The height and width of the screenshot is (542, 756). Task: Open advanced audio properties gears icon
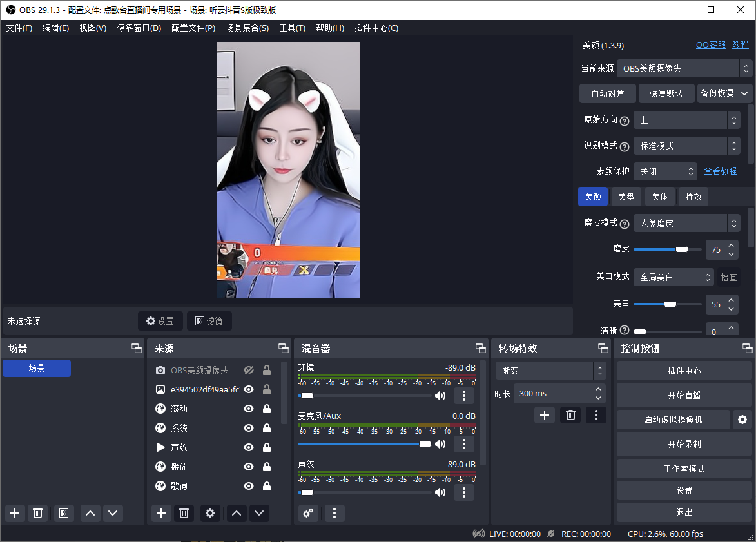click(308, 513)
